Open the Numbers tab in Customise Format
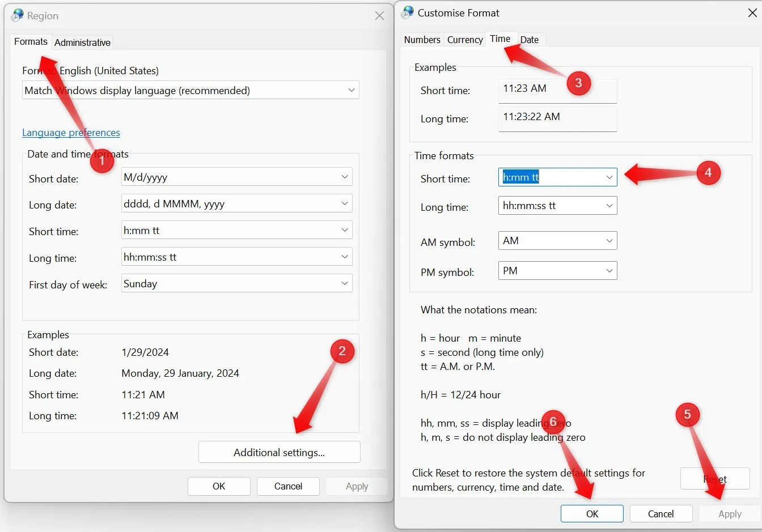Viewport: 762px width, 532px height. (x=422, y=39)
